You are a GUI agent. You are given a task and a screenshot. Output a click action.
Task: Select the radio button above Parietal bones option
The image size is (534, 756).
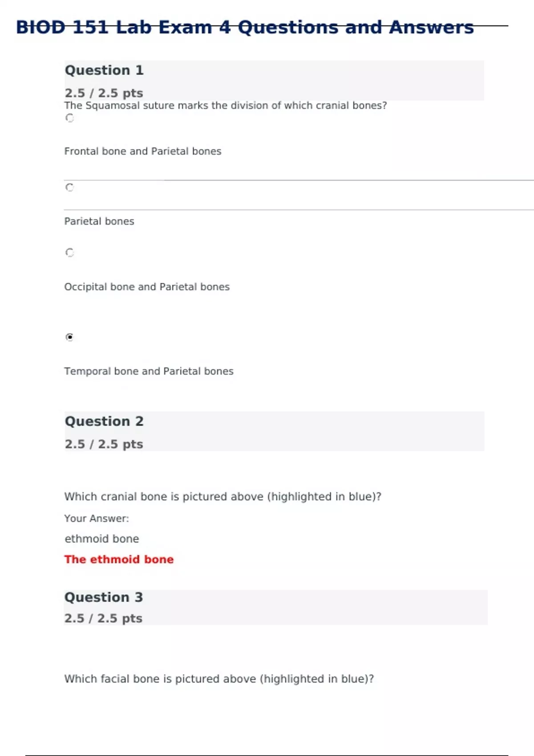point(70,187)
